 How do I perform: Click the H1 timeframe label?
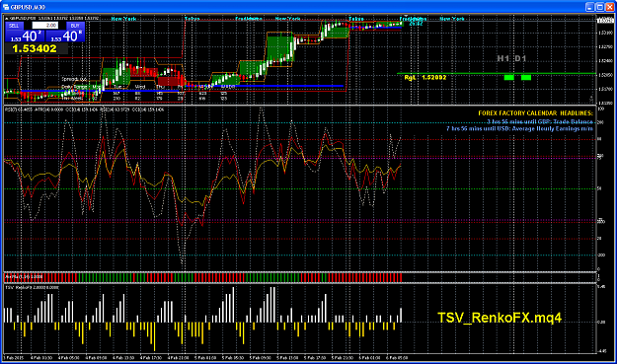(x=502, y=58)
